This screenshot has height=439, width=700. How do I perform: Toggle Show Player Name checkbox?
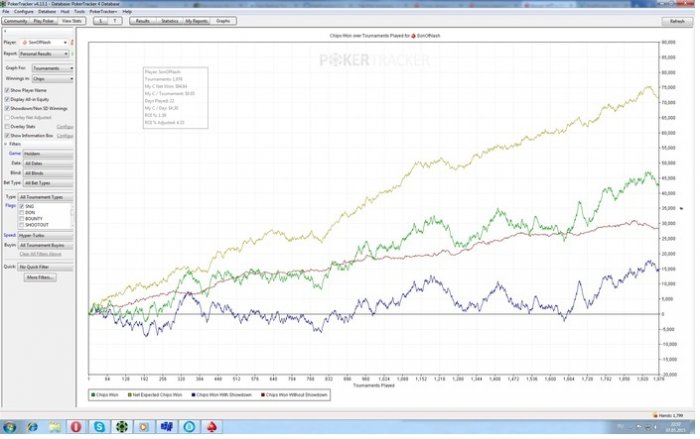pyautogui.click(x=7, y=90)
